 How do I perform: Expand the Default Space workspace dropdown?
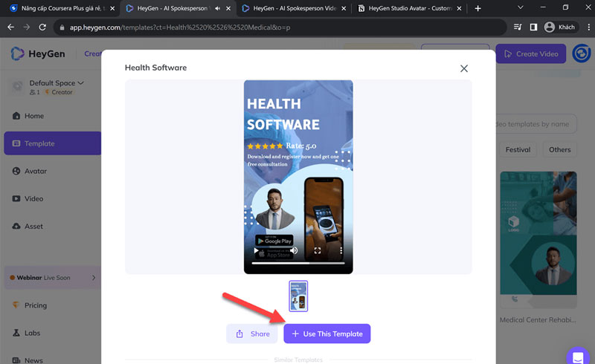pos(80,83)
